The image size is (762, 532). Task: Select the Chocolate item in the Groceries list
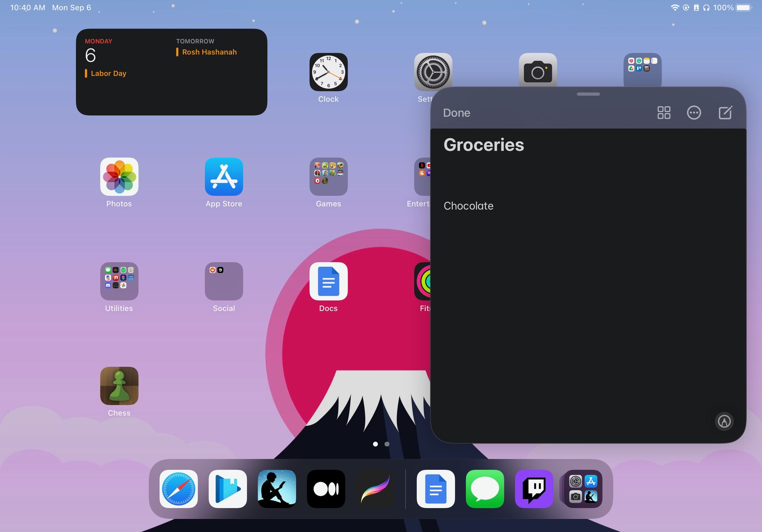point(469,206)
